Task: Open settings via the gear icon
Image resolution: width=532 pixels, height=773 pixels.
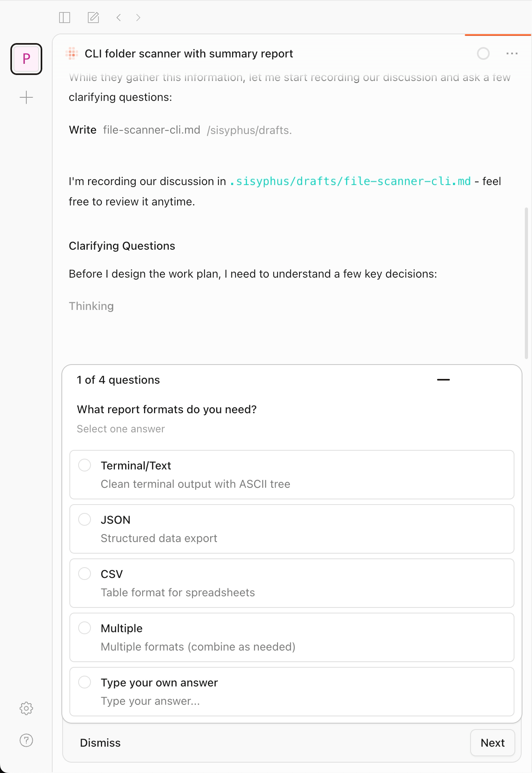Action: [x=26, y=708]
